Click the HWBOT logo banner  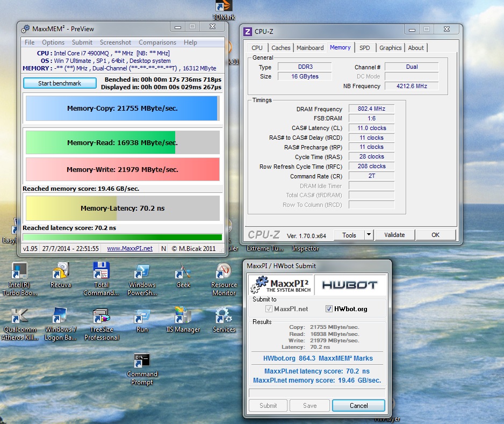click(350, 285)
